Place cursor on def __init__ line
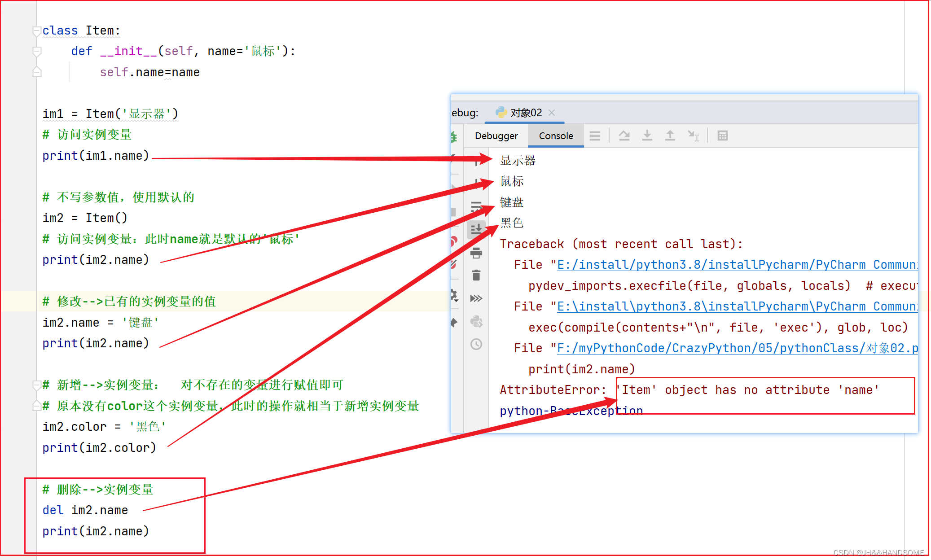931x560 pixels. tap(183, 51)
